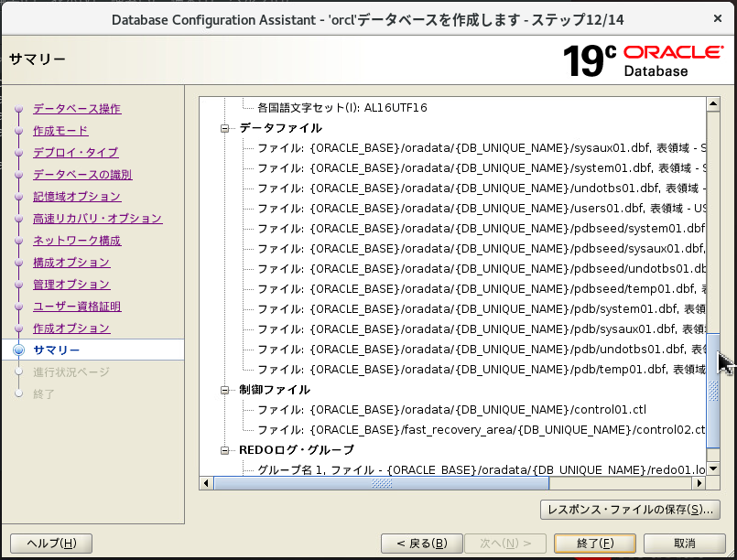Go to the 作成モード step
Image resolution: width=737 pixels, height=560 pixels.
(60, 131)
